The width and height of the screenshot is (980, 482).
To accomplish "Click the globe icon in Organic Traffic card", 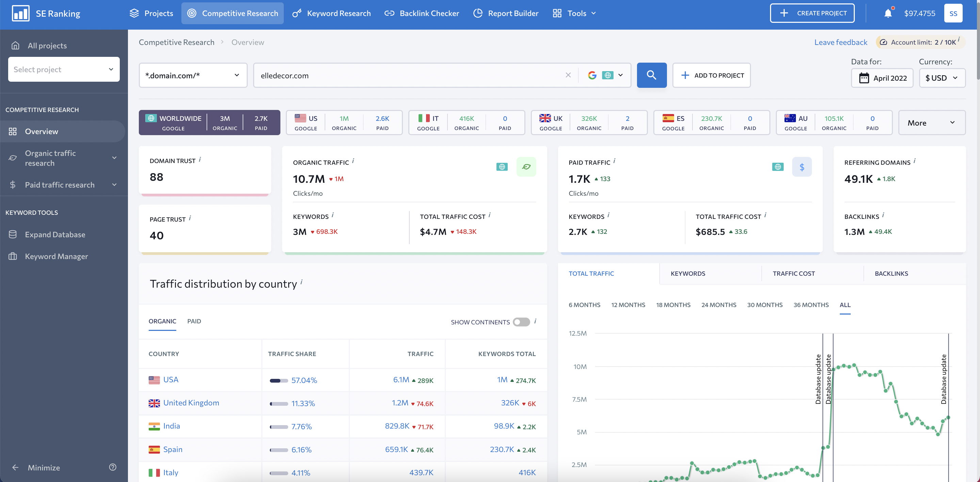I will (x=502, y=167).
